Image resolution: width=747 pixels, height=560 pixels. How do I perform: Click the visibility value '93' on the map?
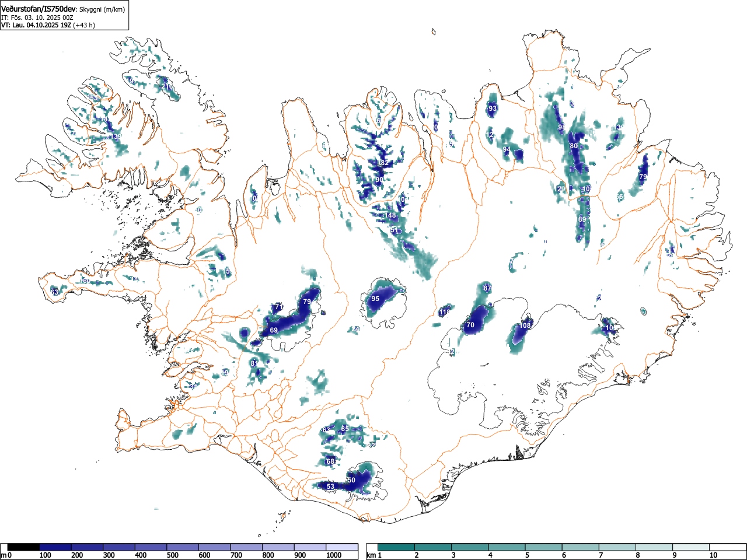tap(493, 108)
